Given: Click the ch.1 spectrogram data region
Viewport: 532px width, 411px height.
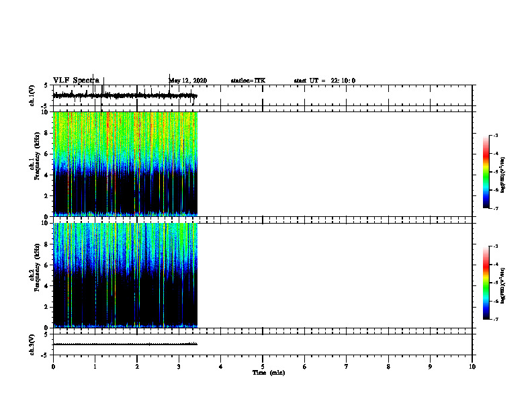Looking at the screenshot, I should [125, 164].
